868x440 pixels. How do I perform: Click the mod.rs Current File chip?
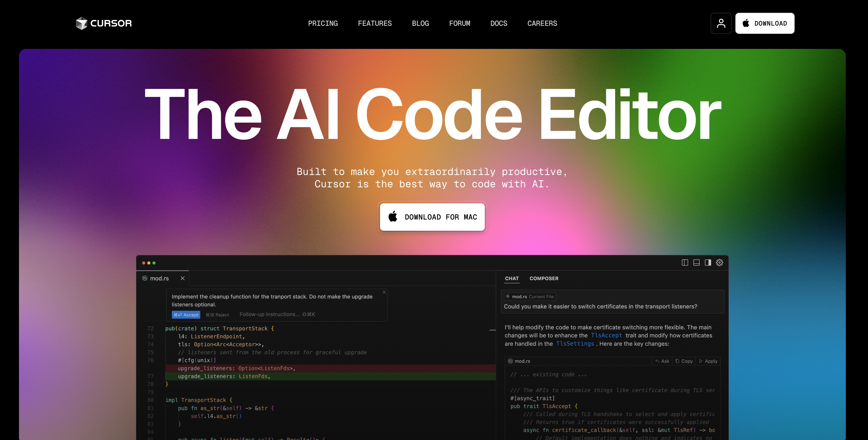tap(530, 297)
